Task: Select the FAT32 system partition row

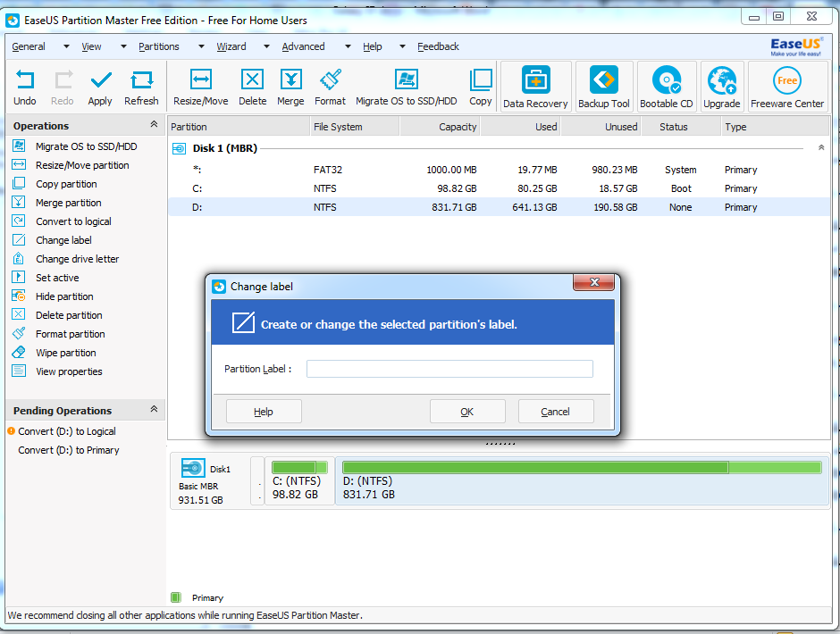Action: [499, 170]
